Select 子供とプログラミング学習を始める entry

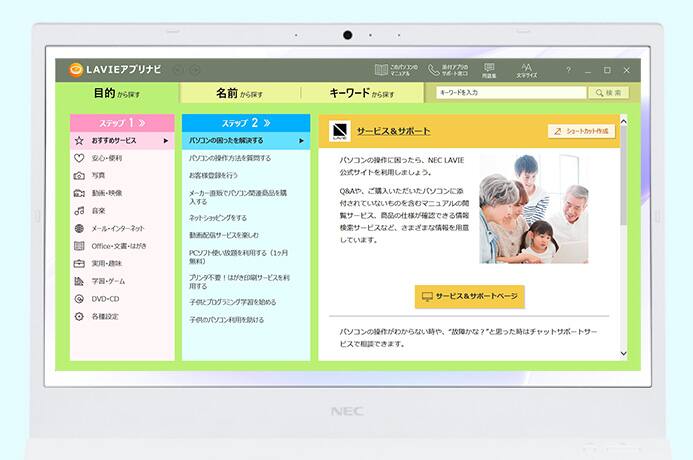point(232,302)
